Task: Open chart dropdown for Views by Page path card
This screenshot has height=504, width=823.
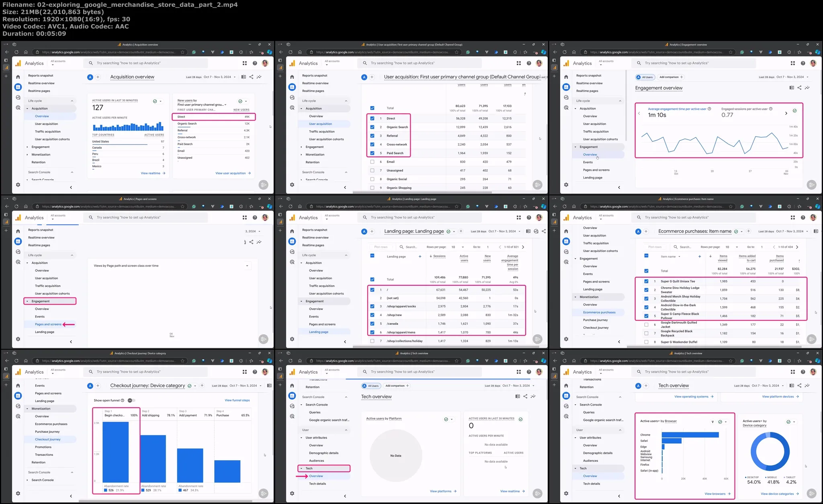Action: [247, 266]
